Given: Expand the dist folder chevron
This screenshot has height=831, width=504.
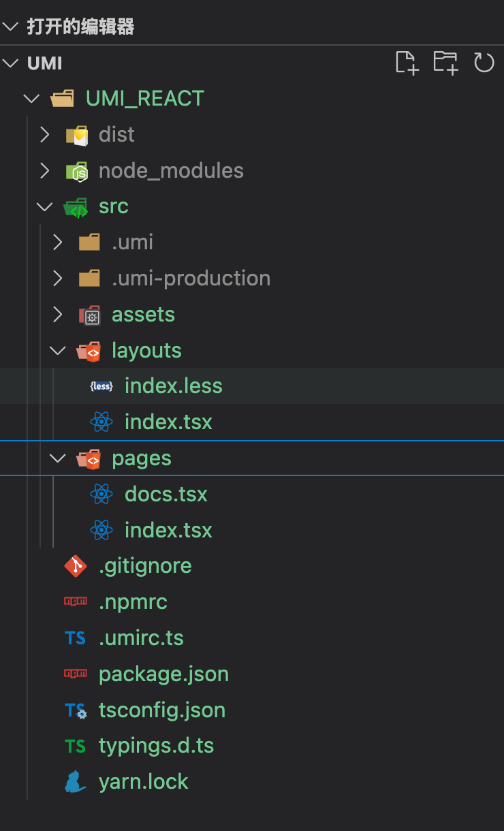Looking at the screenshot, I should point(45,135).
